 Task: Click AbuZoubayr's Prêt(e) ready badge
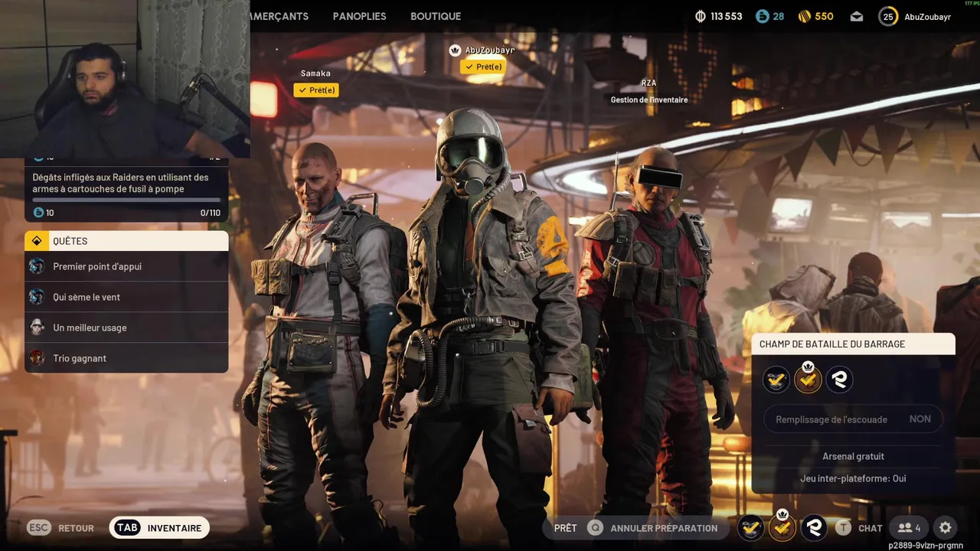click(483, 67)
